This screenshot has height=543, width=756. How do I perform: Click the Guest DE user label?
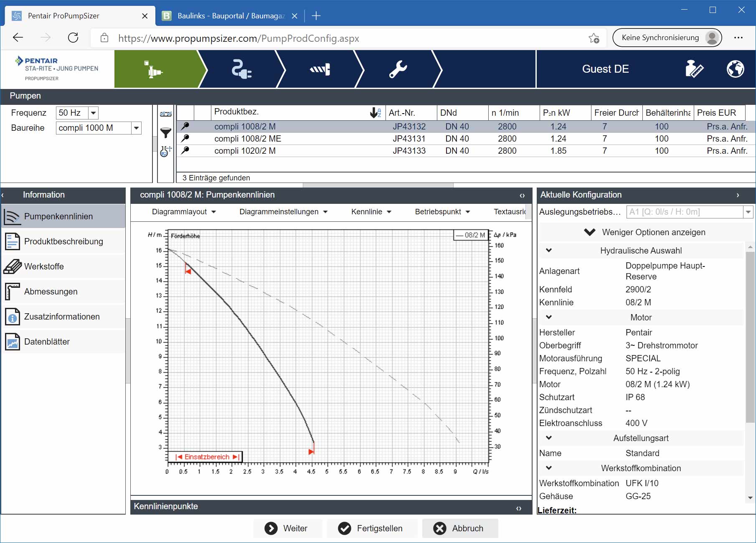tap(605, 69)
